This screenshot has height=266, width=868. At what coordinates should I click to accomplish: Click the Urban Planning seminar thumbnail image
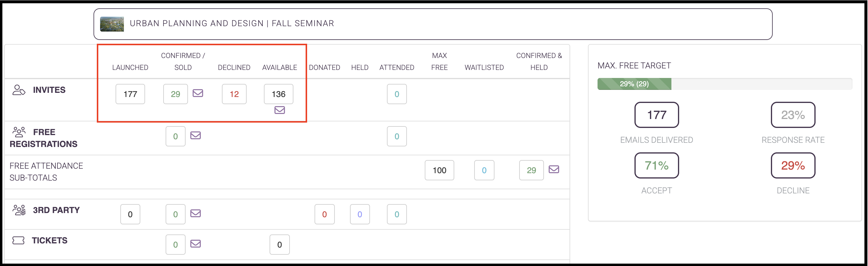coord(112,24)
